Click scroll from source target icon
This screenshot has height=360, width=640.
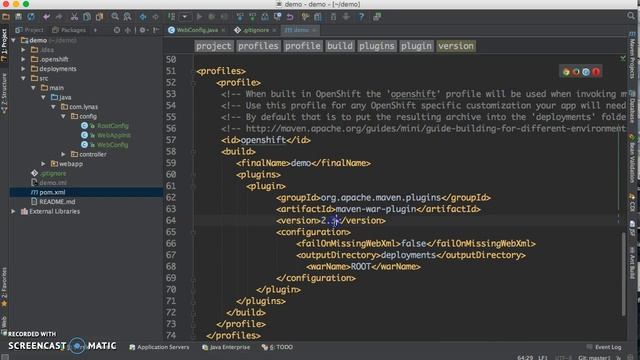[x=117, y=30]
